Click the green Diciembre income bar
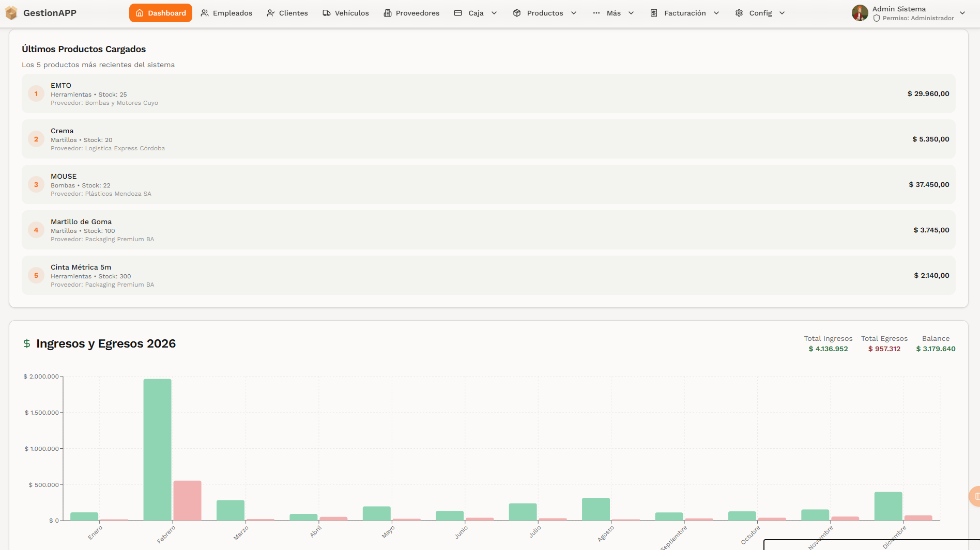The width and height of the screenshot is (980, 550). (x=888, y=506)
